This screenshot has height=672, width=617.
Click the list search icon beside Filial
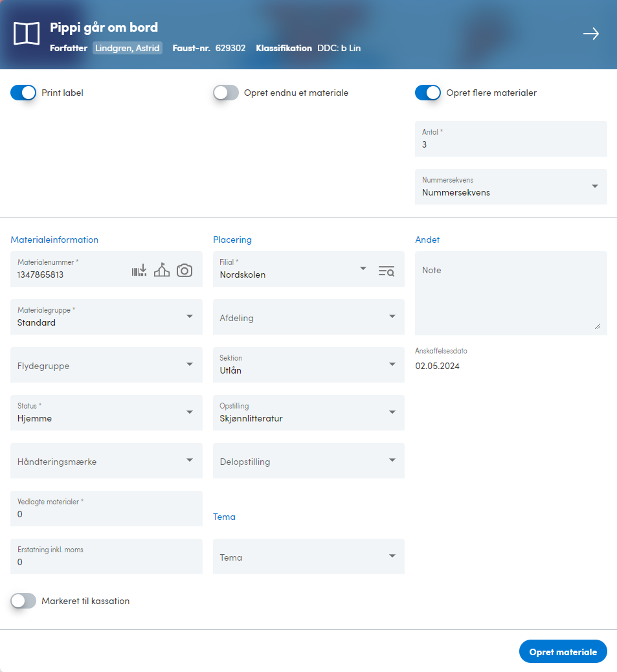pyautogui.click(x=387, y=271)
